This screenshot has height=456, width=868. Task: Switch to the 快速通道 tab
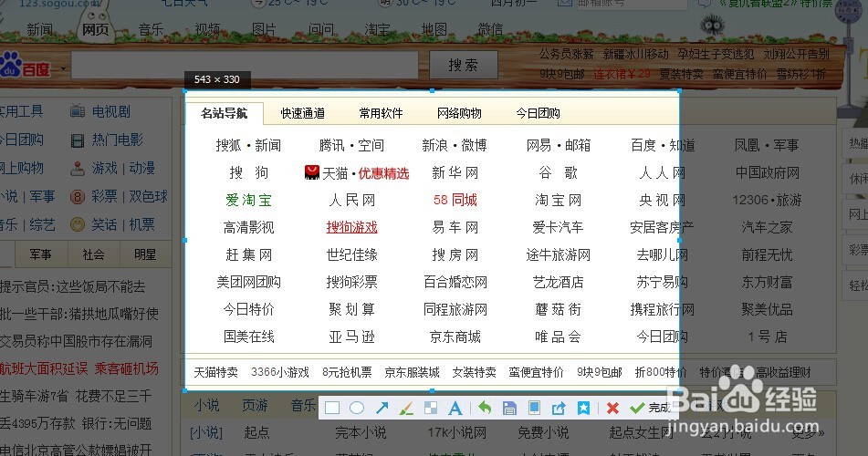click(x=303, y=113)
